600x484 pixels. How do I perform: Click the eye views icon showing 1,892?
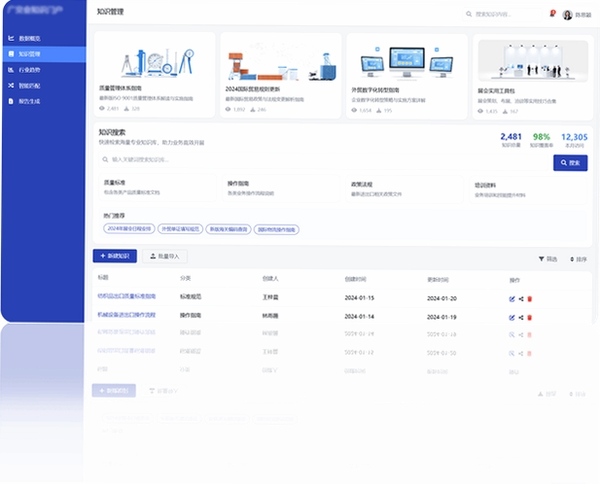(x=228, y=109)
